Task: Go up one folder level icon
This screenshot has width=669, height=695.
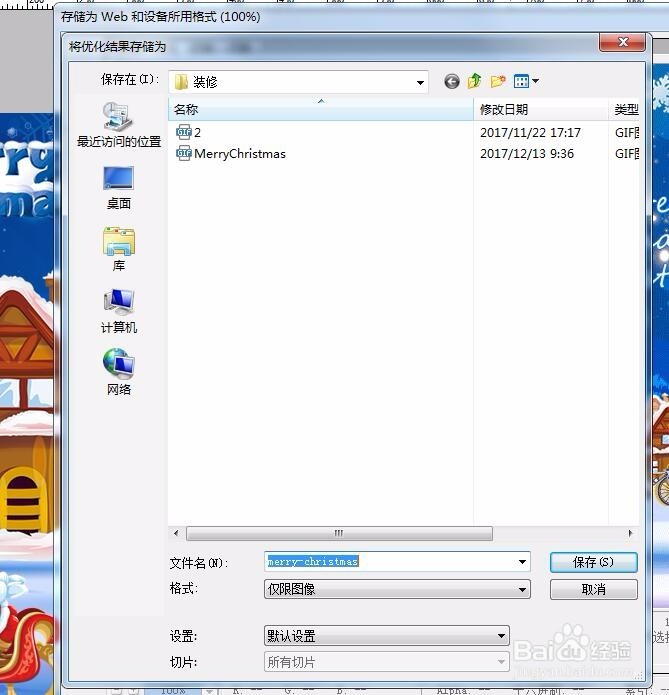Action: [474, 81]
